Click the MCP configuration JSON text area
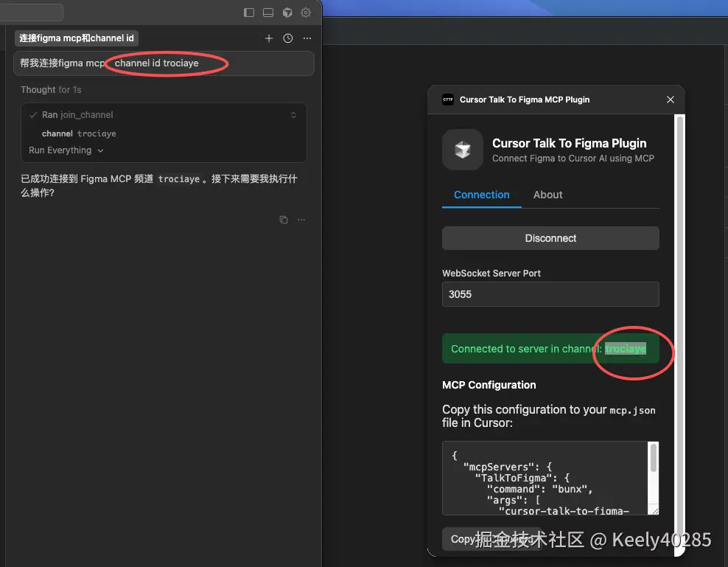Image resolution: width=728 pixels, height=567 pixels. point(545,478)
